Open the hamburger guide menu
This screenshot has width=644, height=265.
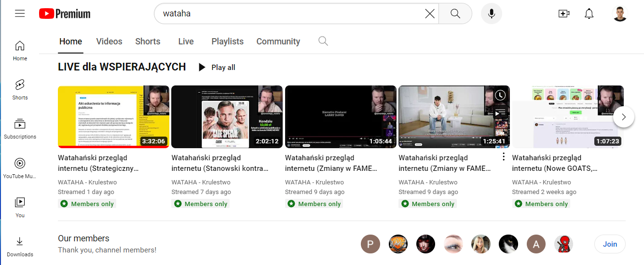(20, 14)
